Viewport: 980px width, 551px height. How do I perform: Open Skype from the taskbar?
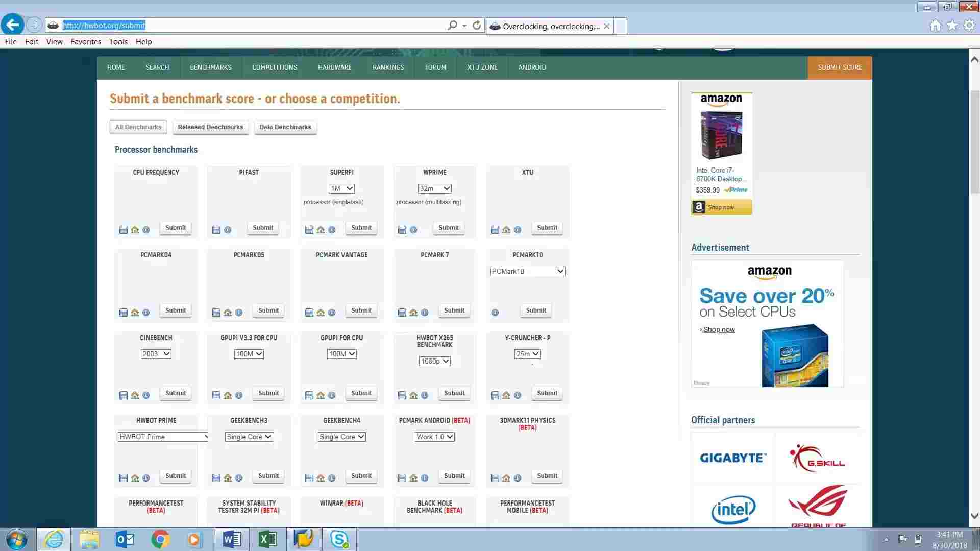pos(339,539)
